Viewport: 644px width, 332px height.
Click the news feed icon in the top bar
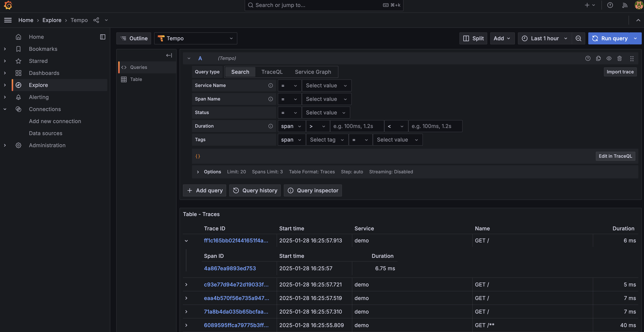(624, 5)
